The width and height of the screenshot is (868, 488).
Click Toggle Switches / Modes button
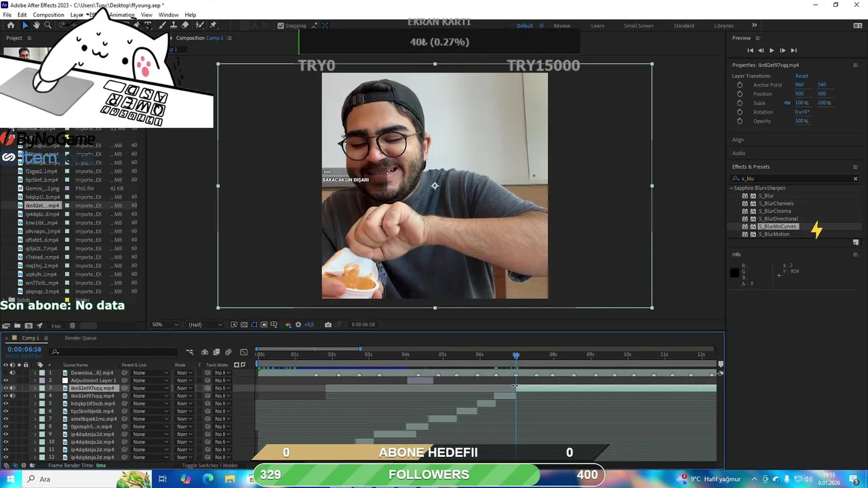pyautogui.click(x=210, y=466)
